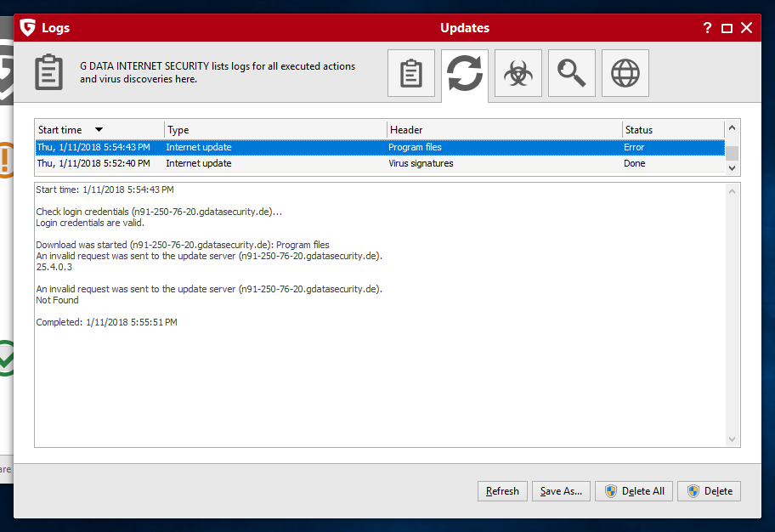Maximize the Logs window
This screenshot has height=532, width=775.
(727, 28)
